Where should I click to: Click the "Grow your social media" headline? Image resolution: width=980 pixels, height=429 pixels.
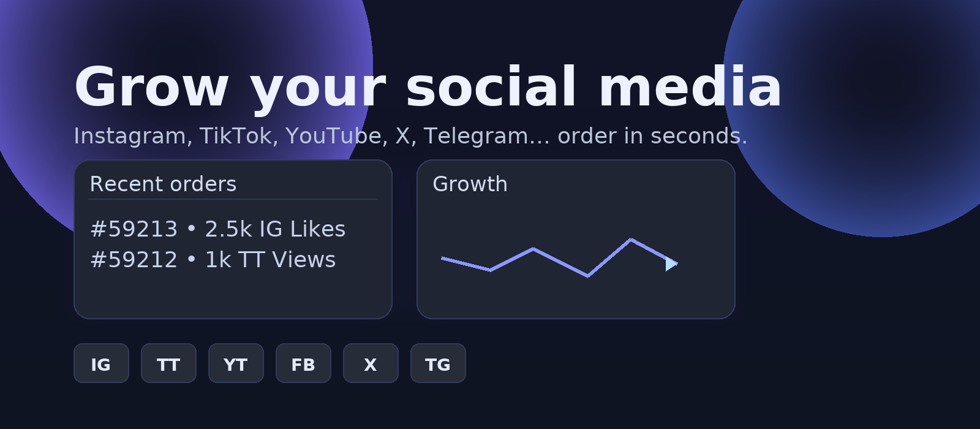(428, 87)
